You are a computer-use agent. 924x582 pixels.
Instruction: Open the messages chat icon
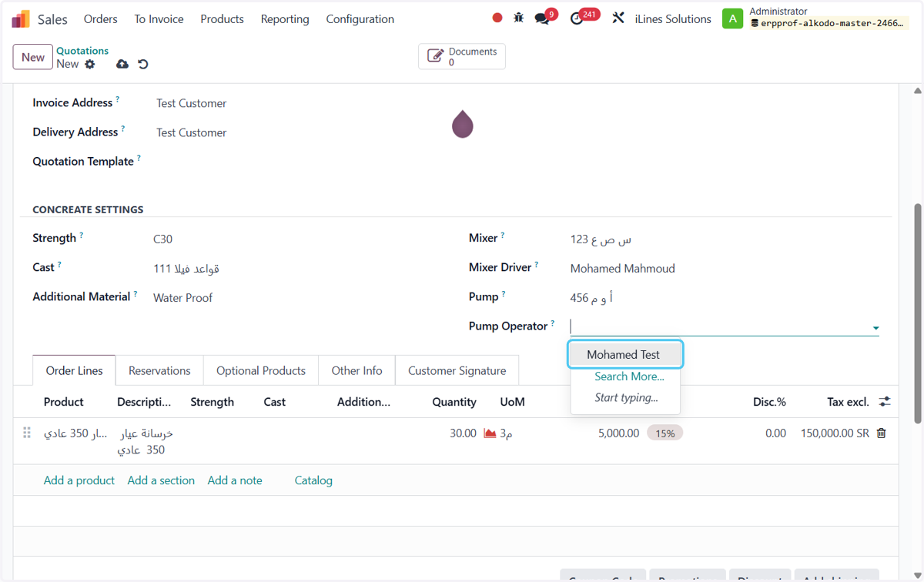[x=542, y=18]
